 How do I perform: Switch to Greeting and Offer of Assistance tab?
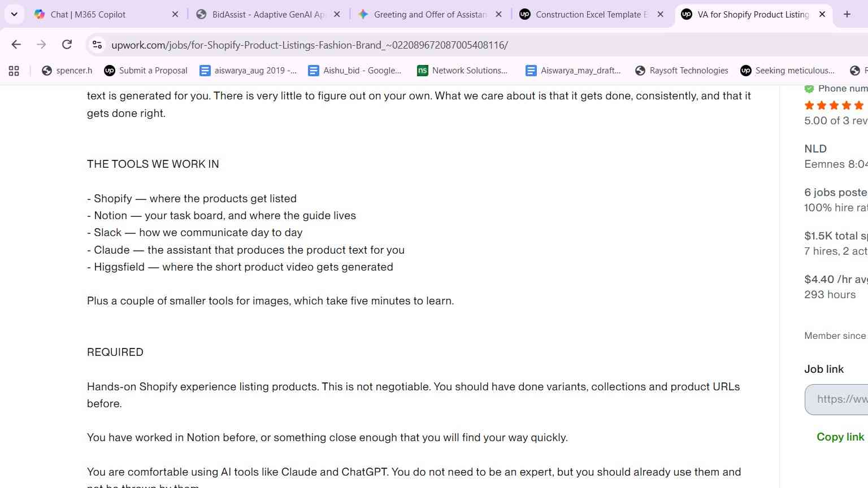pyautogui.click(x=423, y=14)
